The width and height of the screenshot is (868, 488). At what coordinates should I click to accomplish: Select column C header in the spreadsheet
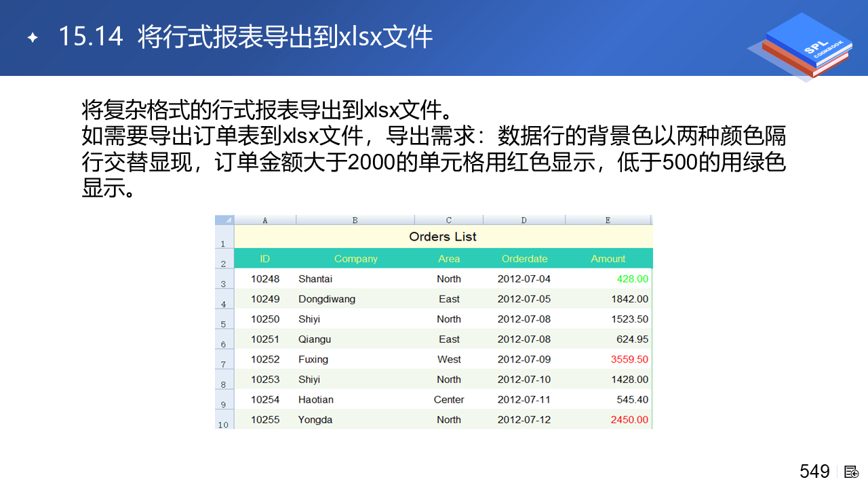pyautogui.click(x=449, y=220)
